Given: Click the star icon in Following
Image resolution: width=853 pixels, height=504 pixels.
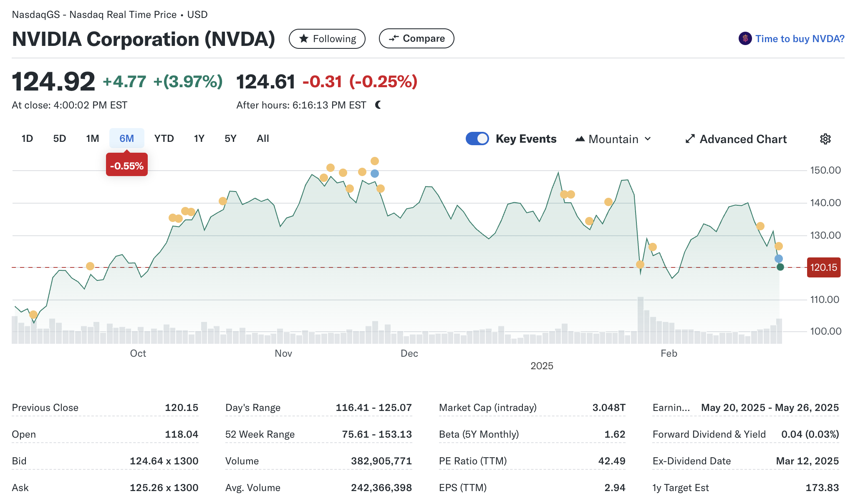Looking at the screenshot, I should (304, 39).
